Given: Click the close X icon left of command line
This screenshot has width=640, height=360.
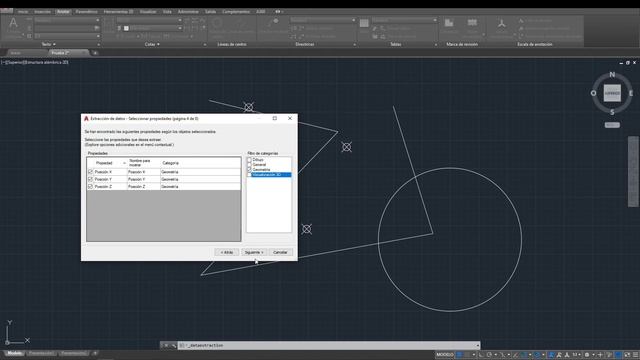Looking at the screenshot, I should (166, 345).
